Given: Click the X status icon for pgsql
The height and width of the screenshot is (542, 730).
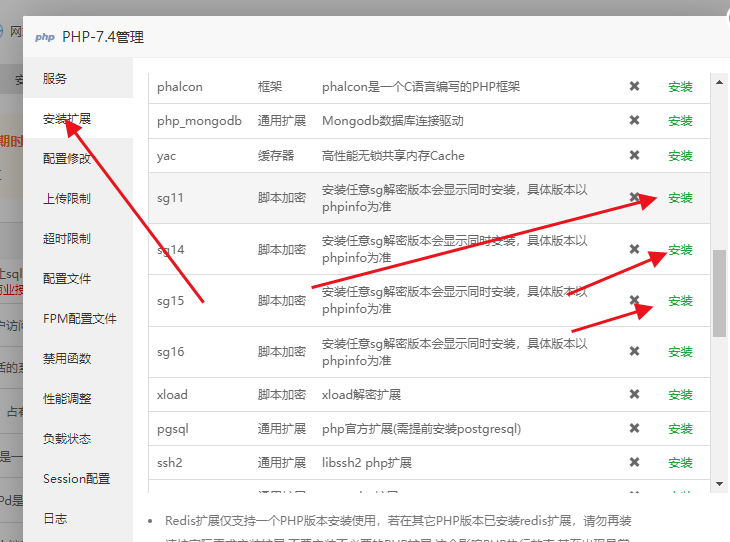Looking at the screenshot, I should (x=634, y=429).
